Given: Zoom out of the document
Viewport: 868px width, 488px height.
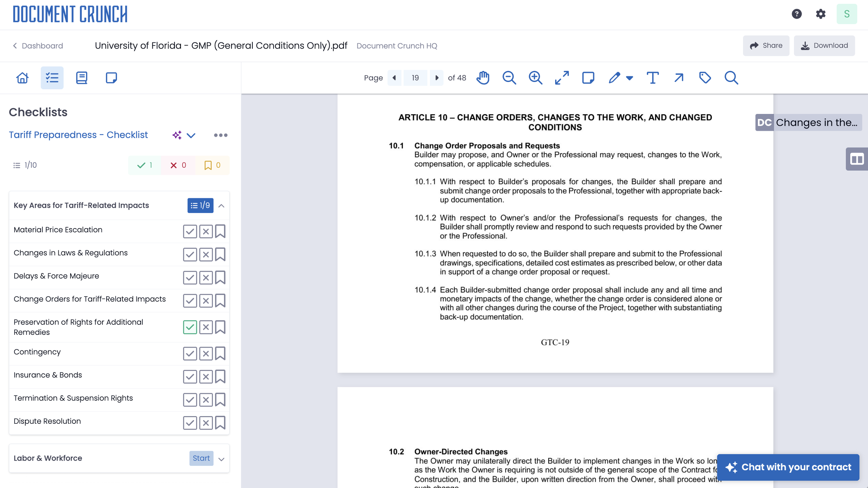Looking at the screenshot, I should tap(509, 78).
